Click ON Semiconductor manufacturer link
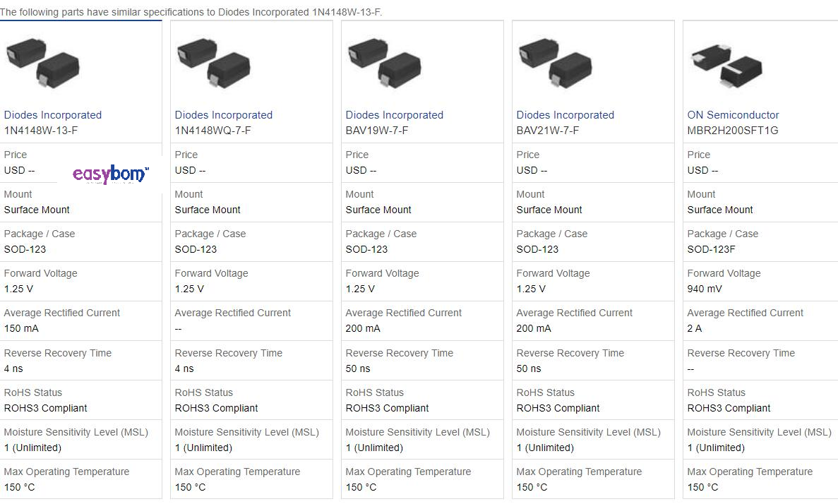This screenshot has height=504, width=838. point(733,114)
